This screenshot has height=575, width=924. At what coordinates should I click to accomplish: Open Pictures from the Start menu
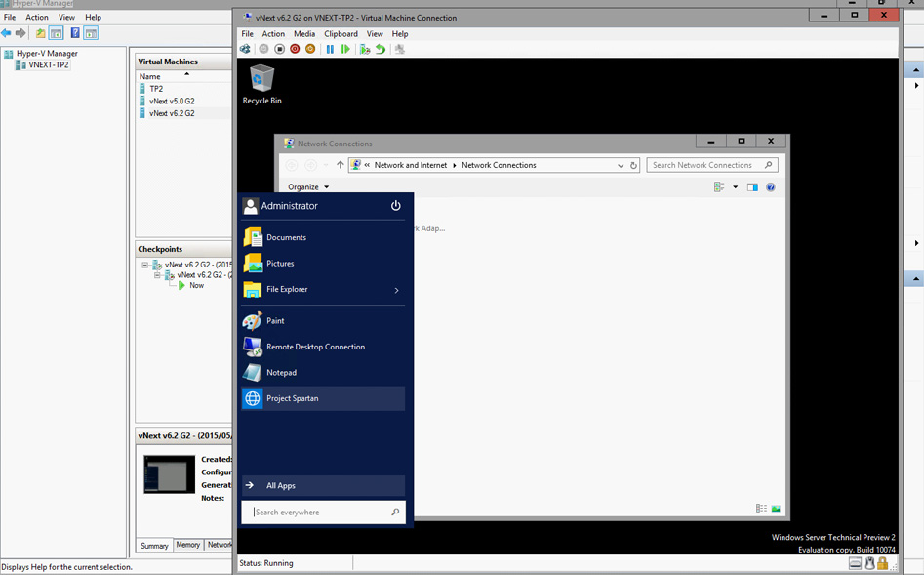point(323,263)
